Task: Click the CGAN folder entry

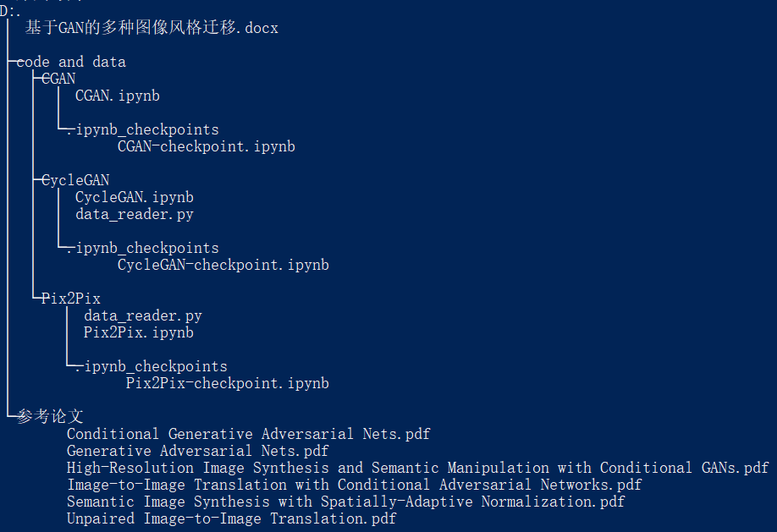Action: point(58,79)
